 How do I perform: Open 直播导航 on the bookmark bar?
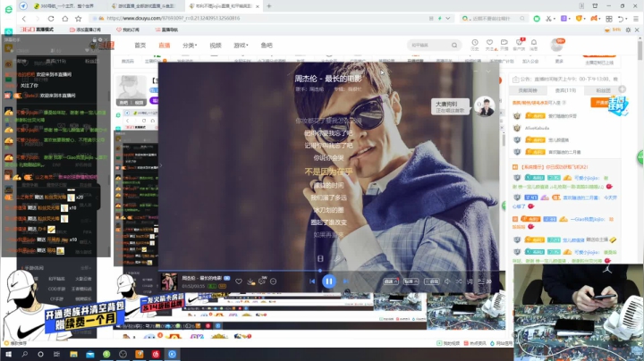pyautogui.click(x=166, y=29)
